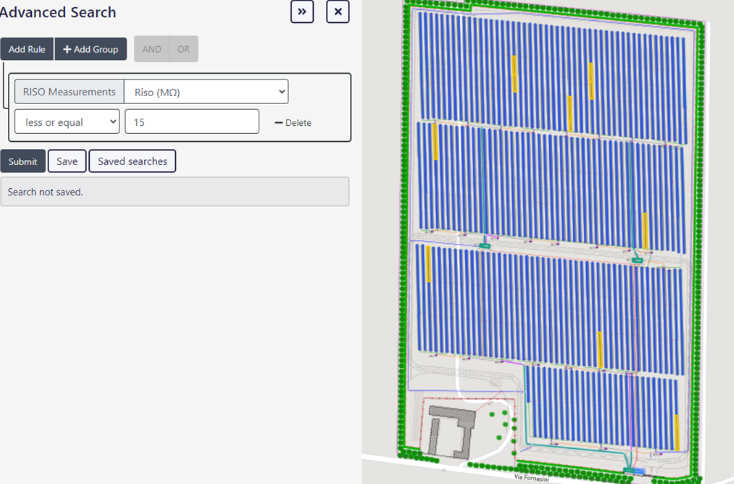Viewport: 734px width, 484px height.
Task: Expand the 'less or equal' operator dropdown
Action: tap(67, 122)
